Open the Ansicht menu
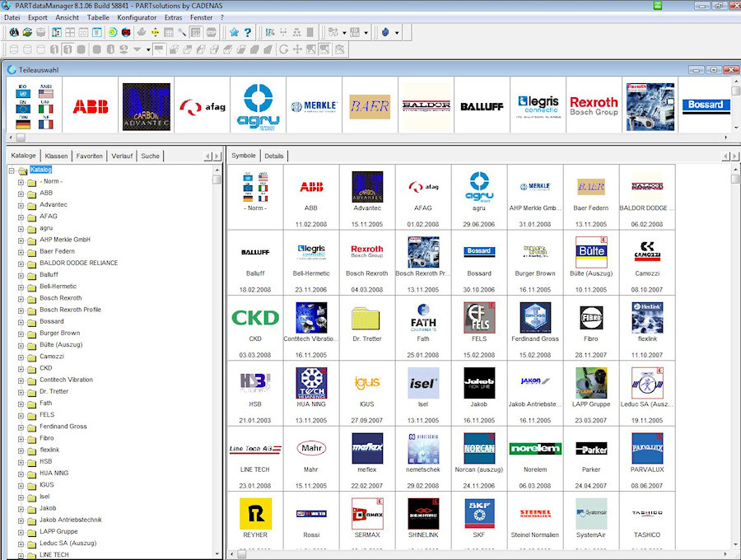Image resolution: width=741 pixels, height=560 pixels. point(68,17)
